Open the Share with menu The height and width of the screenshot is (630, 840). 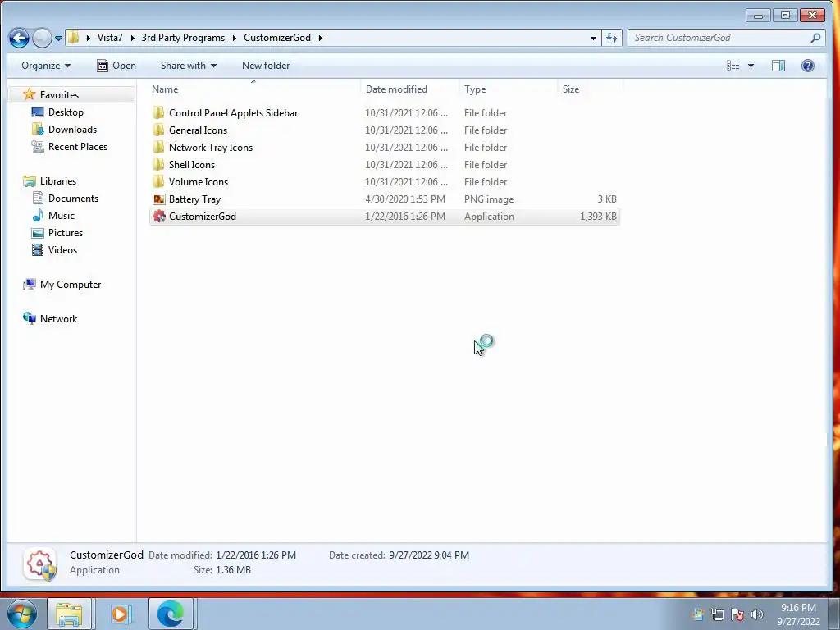[x=189, y=66]
